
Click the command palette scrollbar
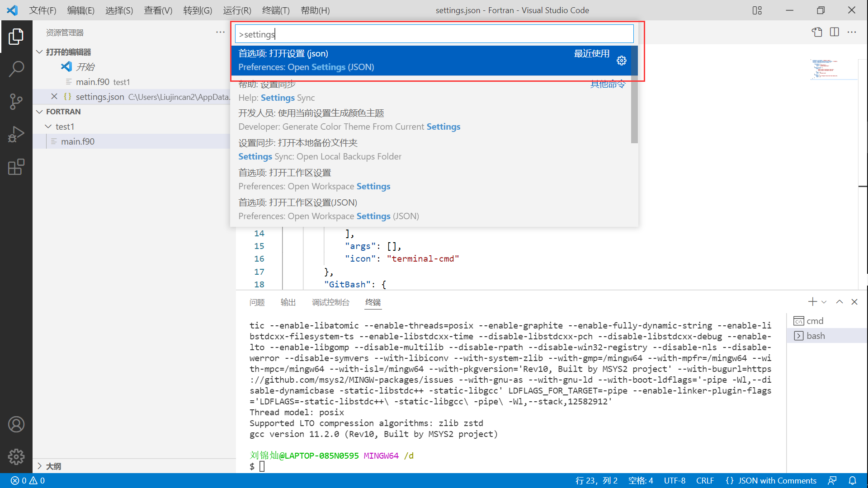[634, 108]
